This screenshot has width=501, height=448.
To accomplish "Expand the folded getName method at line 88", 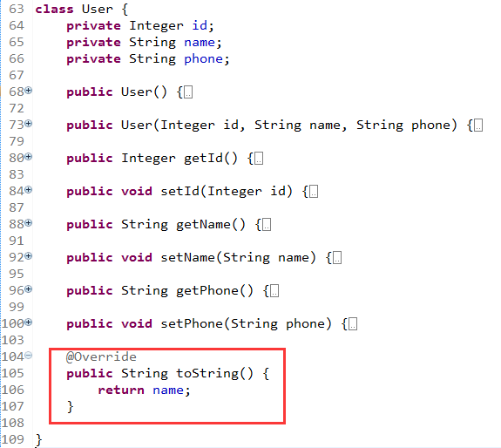I will click(29, 223).
